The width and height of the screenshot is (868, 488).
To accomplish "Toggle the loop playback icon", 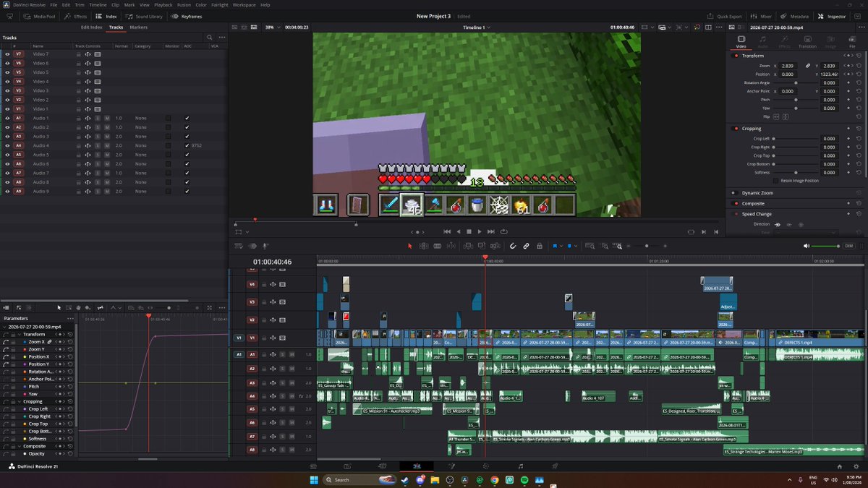I will [x=503, y=231].
